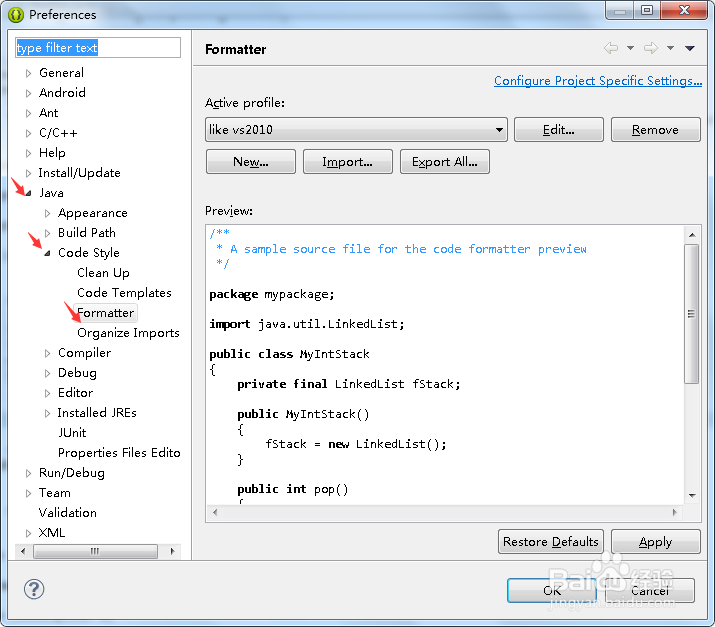This screenshot has width=715, height=627.
Task: Maximize the Preferences window
Action: tap(647, 10)
